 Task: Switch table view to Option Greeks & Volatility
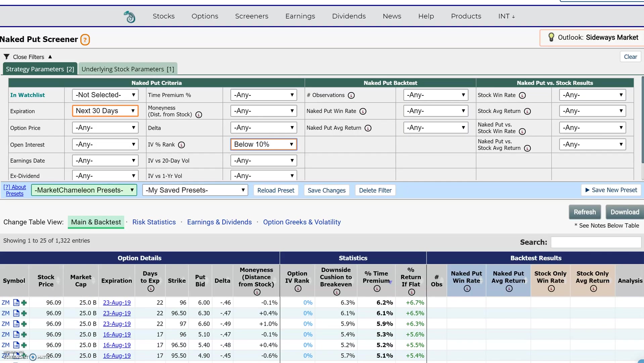302,222
